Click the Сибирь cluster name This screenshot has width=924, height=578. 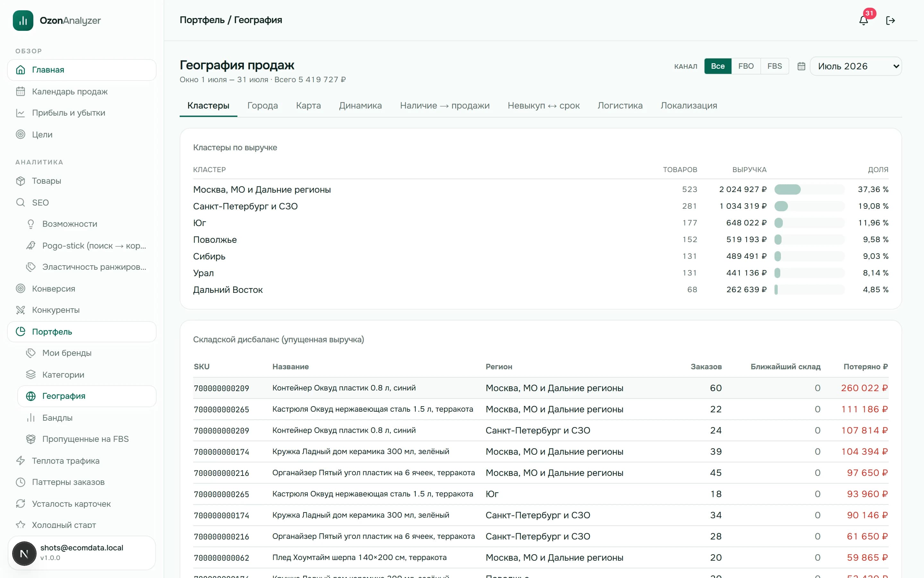209,256
